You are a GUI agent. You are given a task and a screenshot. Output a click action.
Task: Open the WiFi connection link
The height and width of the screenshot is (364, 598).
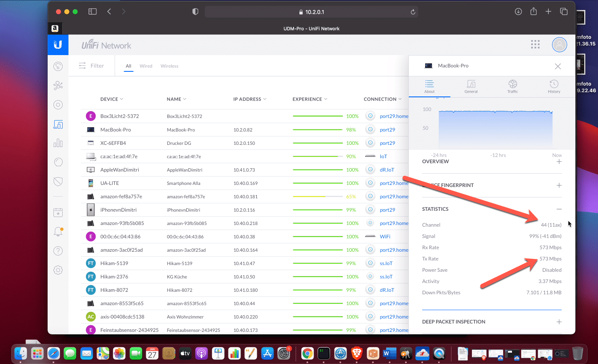click(385, 237)
